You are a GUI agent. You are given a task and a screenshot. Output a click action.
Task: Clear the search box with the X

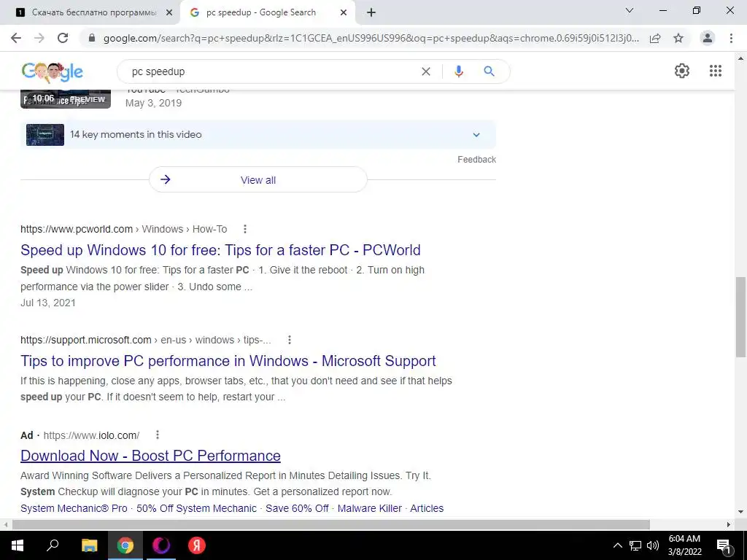click(426, 71)
